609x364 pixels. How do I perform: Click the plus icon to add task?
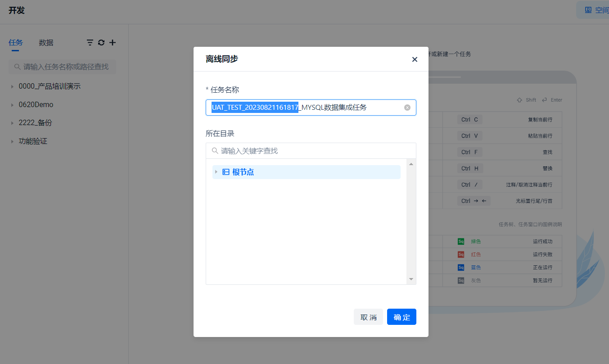(x=113, y=43)
